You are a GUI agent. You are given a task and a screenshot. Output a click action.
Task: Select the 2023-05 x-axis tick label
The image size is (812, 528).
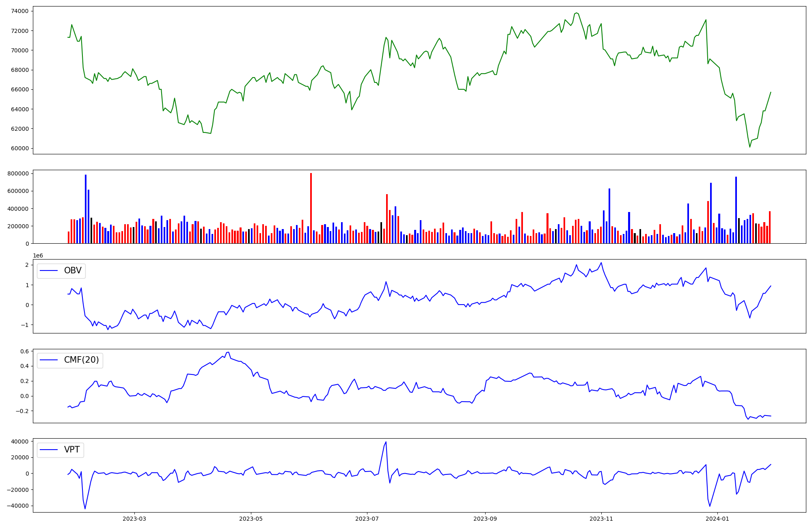[251, 519]
